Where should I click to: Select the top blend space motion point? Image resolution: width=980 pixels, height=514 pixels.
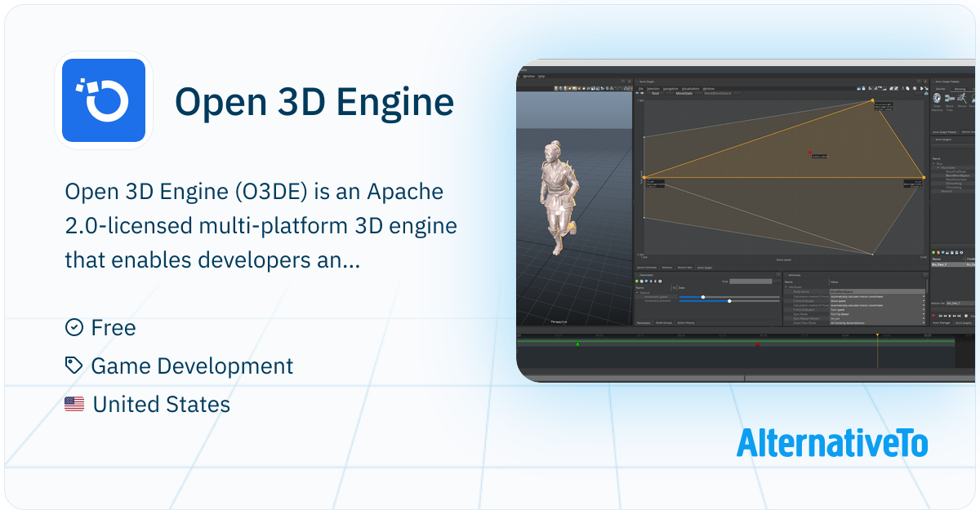[x=872, y=100]
